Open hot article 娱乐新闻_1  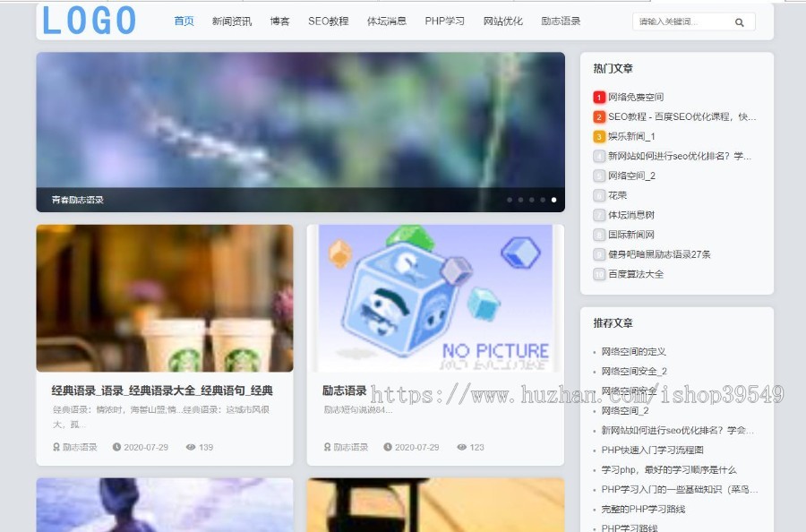pyautogui.click(x=631, y=136)
